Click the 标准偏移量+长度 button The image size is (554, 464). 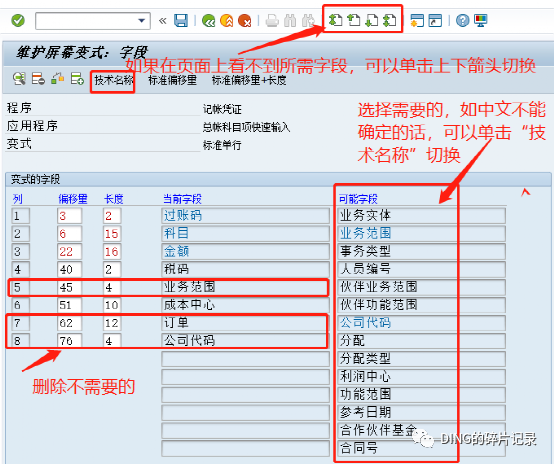click(x=249, y=80)
